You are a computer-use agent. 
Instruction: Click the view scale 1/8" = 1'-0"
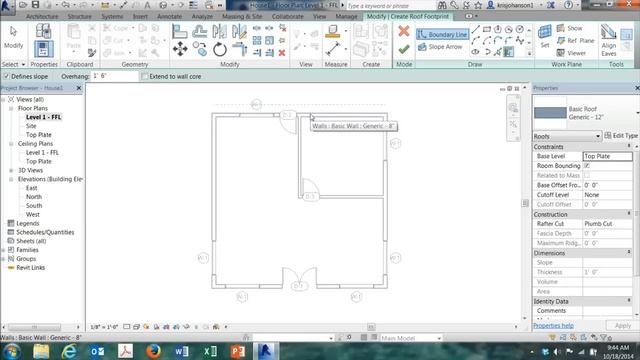104,327
